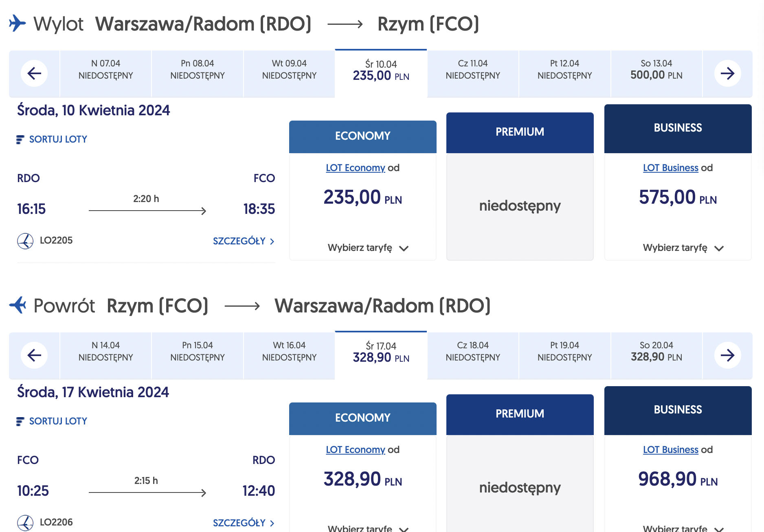
Task: Click the return BUSINESS class header
Action: [x=678, y=410]
